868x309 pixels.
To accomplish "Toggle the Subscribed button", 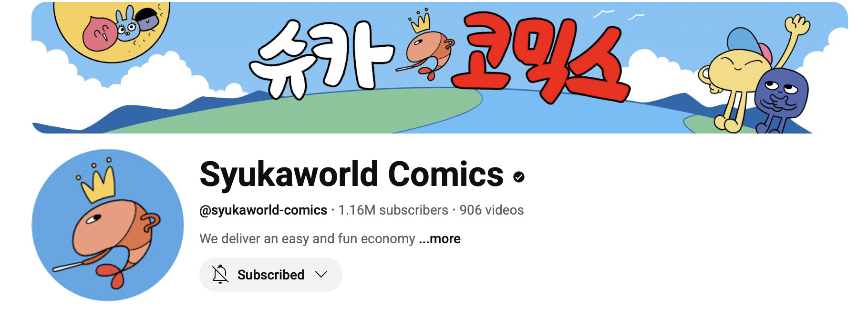I will (x=271, y=275).
